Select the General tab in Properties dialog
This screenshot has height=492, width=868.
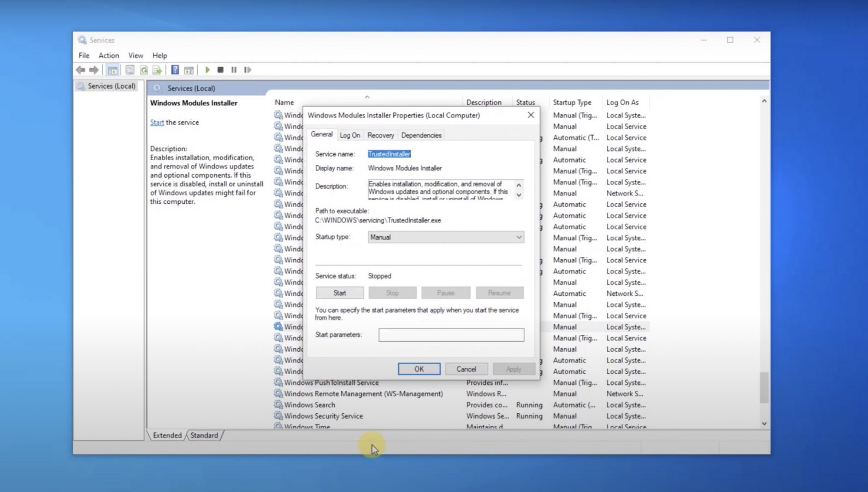322,134
